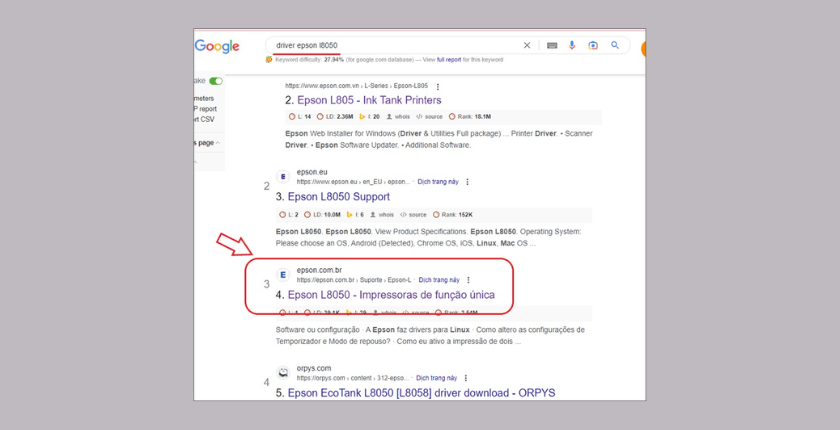Click the 'Keyword difficulty: 27.94%' text
This screenshot has height=430, width=840.
[309, 60]
